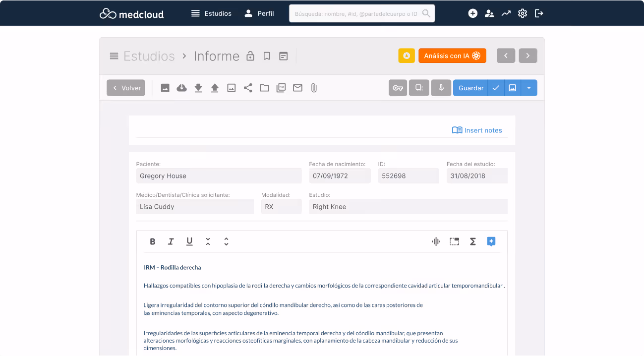Toggle italic formatting

click(x=171, y=241)
